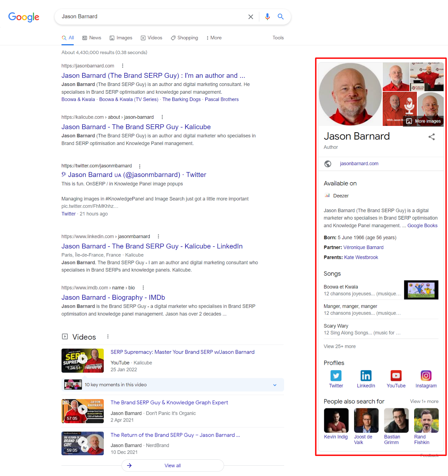Image resolution: width=448 pixels, height=476 pixels.
Task: Open Bastian Grimm's related person photo
Action: point(397,420)
